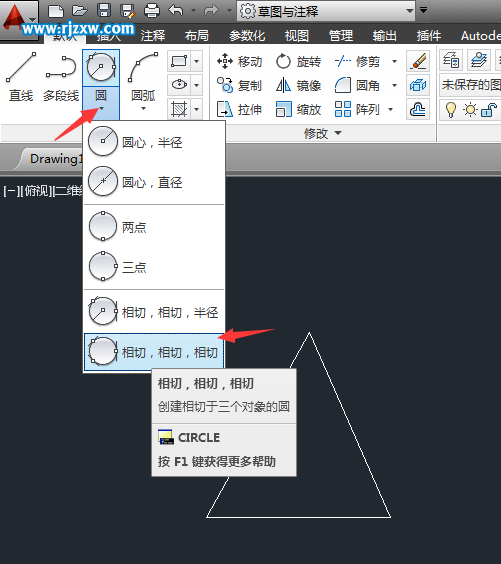501x564 pixels.
Task: Click the offset tool icon
Action: click(x=418, y=109)
